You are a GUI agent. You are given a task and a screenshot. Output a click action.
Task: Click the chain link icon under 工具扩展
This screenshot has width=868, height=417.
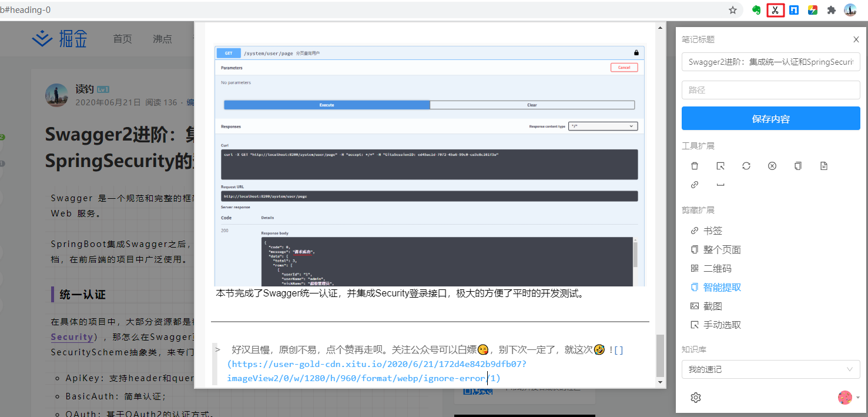pos(695,185)
